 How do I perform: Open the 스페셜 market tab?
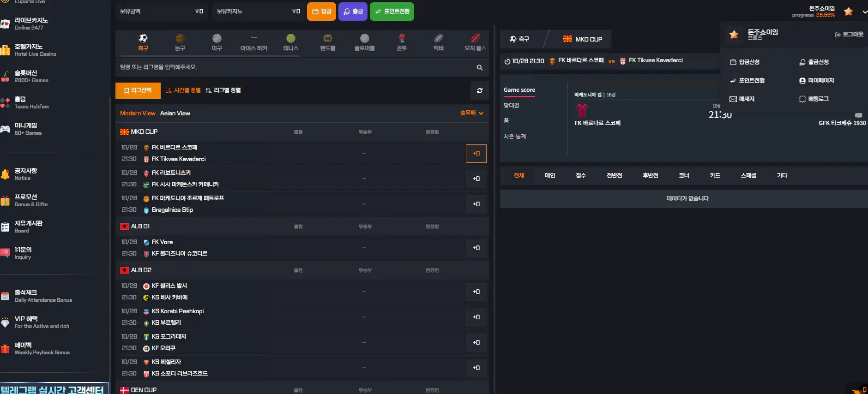pyautogui.click(x=748, y=176)
